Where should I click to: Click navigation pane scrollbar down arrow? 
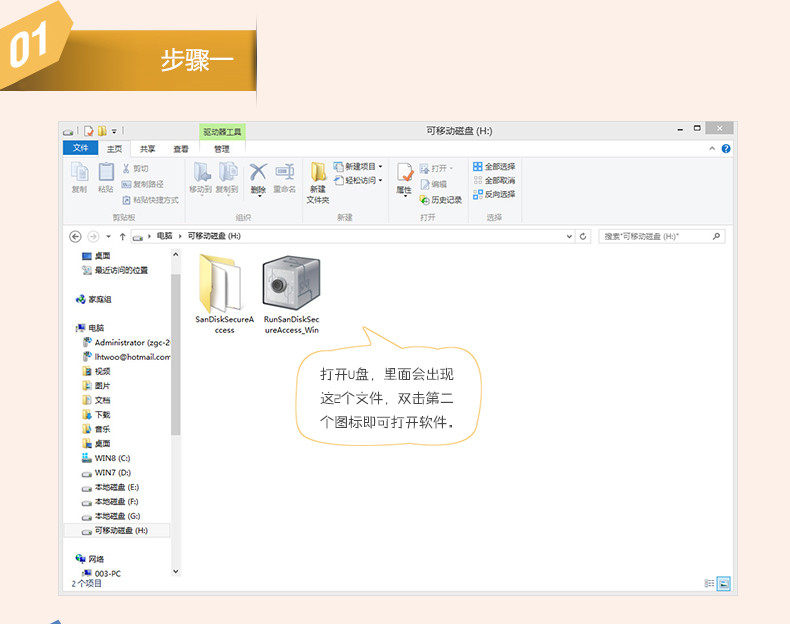click(x=175, y=572)
